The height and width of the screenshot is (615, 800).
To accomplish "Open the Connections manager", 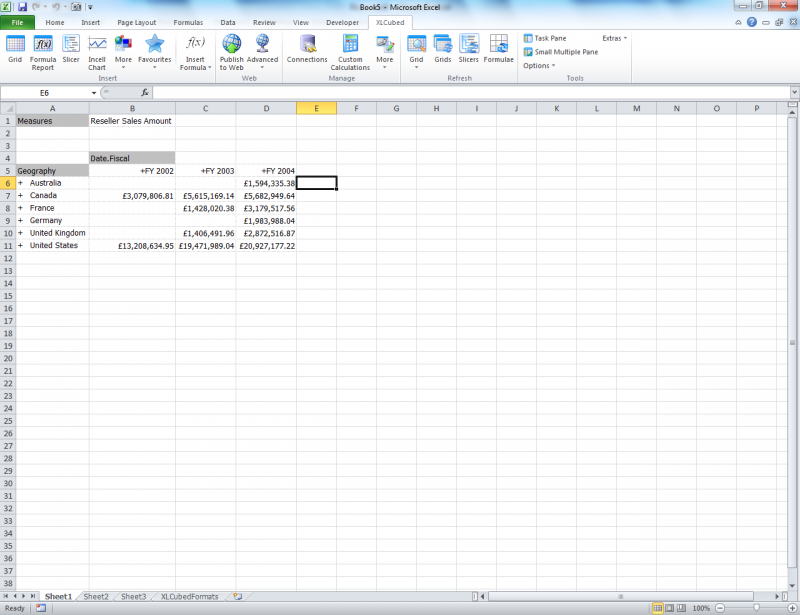I will coord(307,49).
